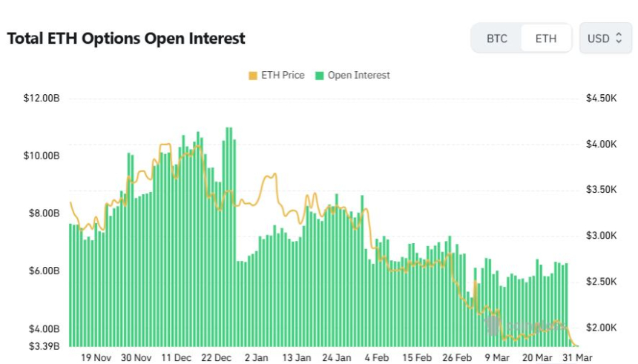Click the $3.39B minimum axis label
Image resolution: width=638 pixels, height=364 pixels.
tap(41, 344)
